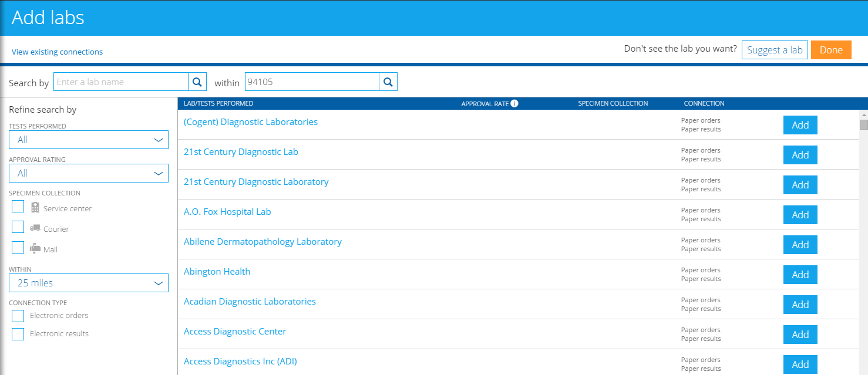The width and height of the screenshot is (868, 375).
Task: Click the Courier truck icon
Action: click(35, 228)
